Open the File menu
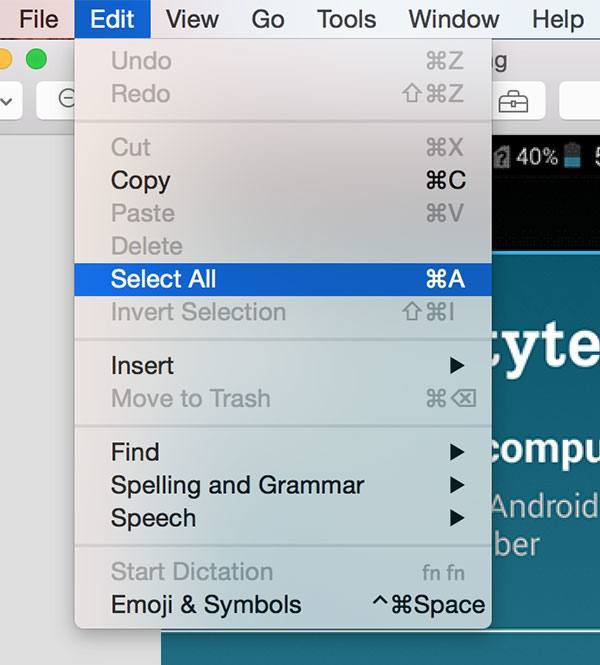Image resolution: width=600 pixels, height=665 pixels. (39, 20)
